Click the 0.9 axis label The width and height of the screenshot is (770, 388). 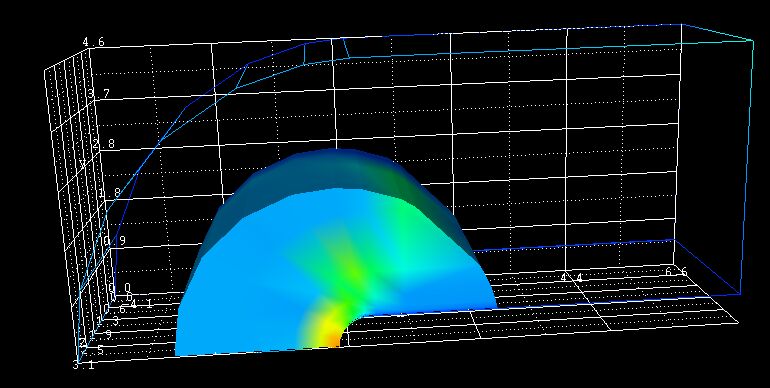coord(114,241)
